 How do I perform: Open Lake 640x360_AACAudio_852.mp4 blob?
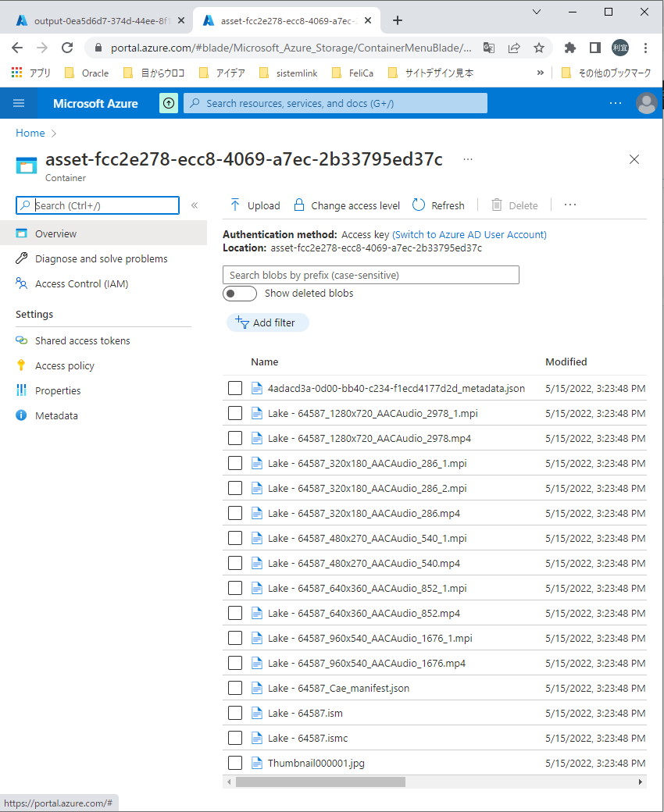[x=363, y=613]
